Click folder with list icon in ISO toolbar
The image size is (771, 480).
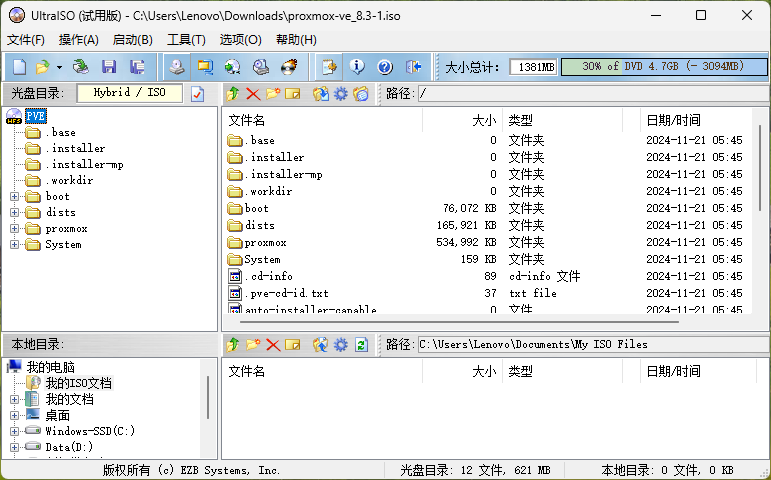click(x=360, y=93)
